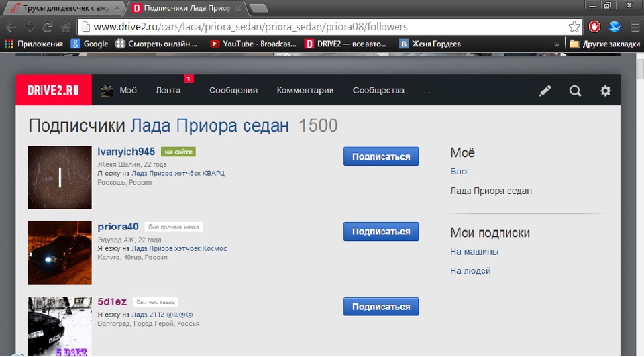Open a new tab with the new-tab button
This screenshot has height=357, width=644.
coord(259,8)
